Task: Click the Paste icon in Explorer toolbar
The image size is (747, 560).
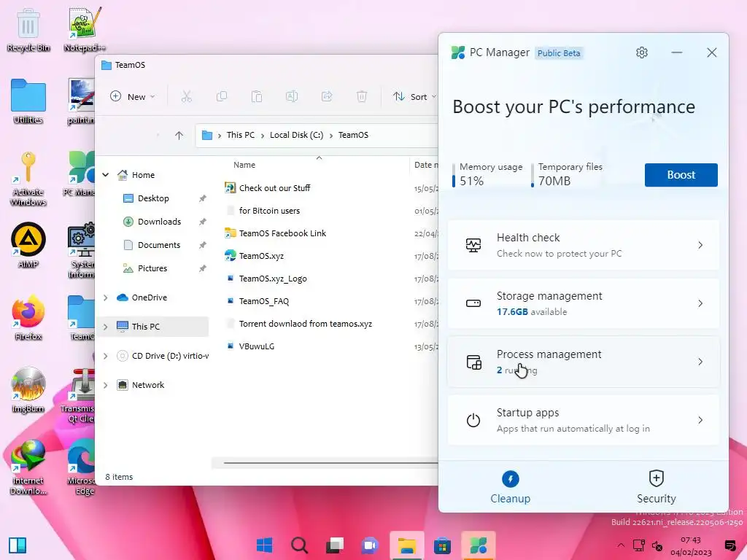Action: click(x=257, y=97)
